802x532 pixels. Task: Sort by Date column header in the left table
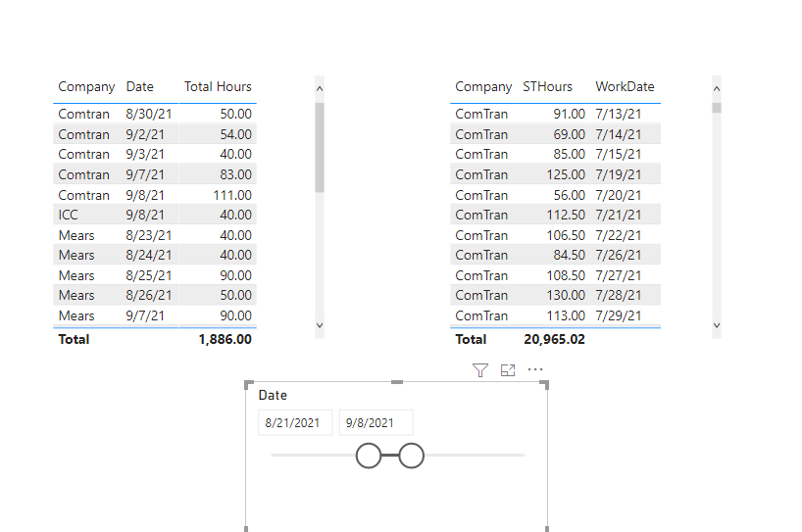click(x=139, y=86)
